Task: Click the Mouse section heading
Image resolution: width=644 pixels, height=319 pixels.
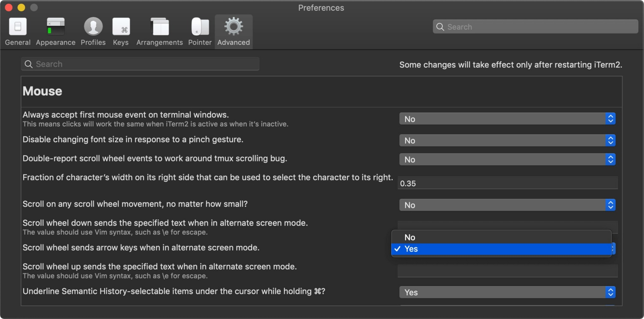Action: click(42, 91)
